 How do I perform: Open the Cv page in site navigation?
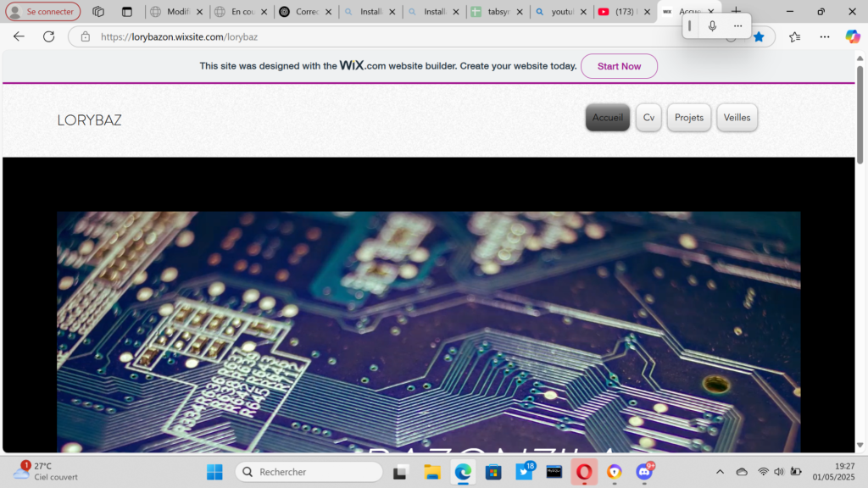click(648, 118)
